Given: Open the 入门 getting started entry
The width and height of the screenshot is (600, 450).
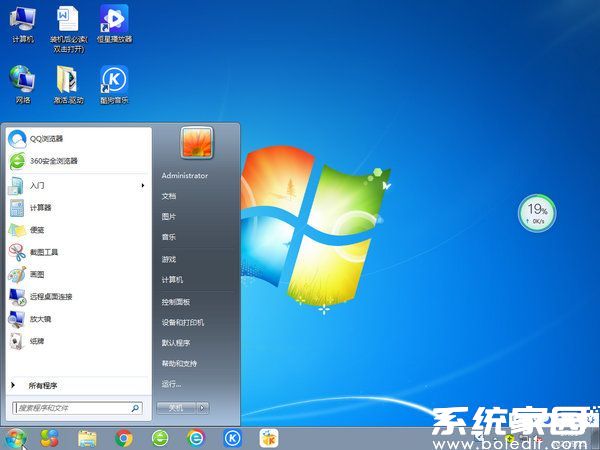Looking at the screenshot, I should 78,186.
